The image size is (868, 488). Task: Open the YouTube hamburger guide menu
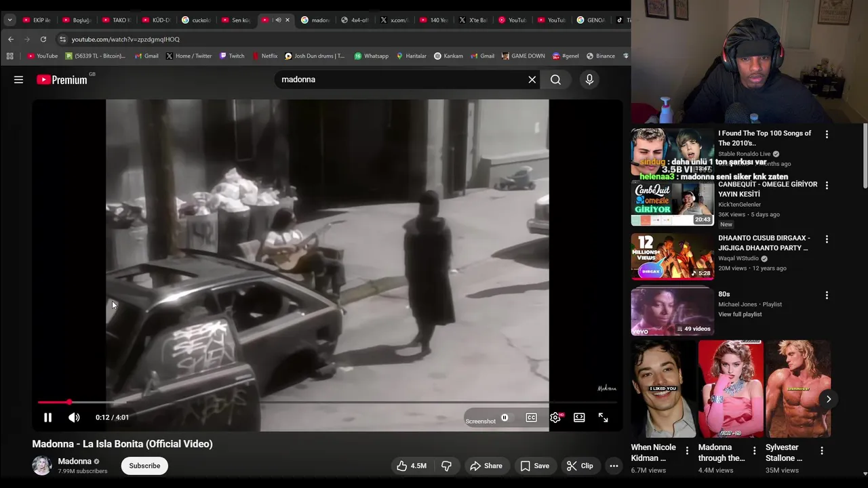[18, 80]
